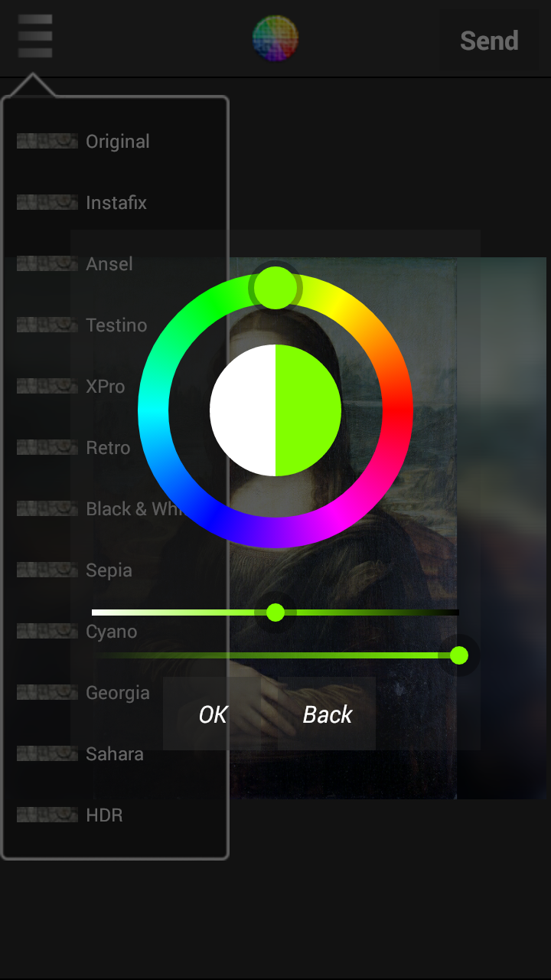Image resolution: width=551 pixels, height=980 pixels.
Task: Click the Send button
Action: (x=489, y=41)
